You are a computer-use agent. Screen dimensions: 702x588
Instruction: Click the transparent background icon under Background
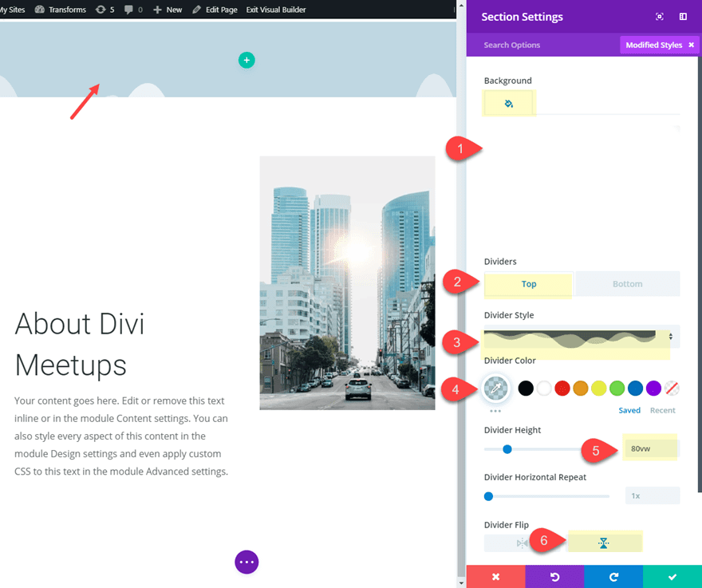pos(509,102)
